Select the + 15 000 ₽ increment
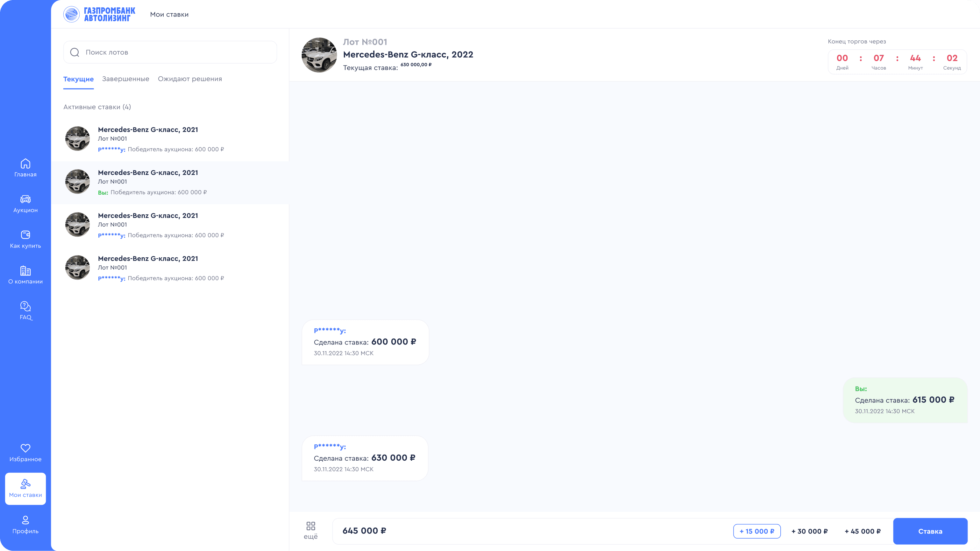 [757, 531]
